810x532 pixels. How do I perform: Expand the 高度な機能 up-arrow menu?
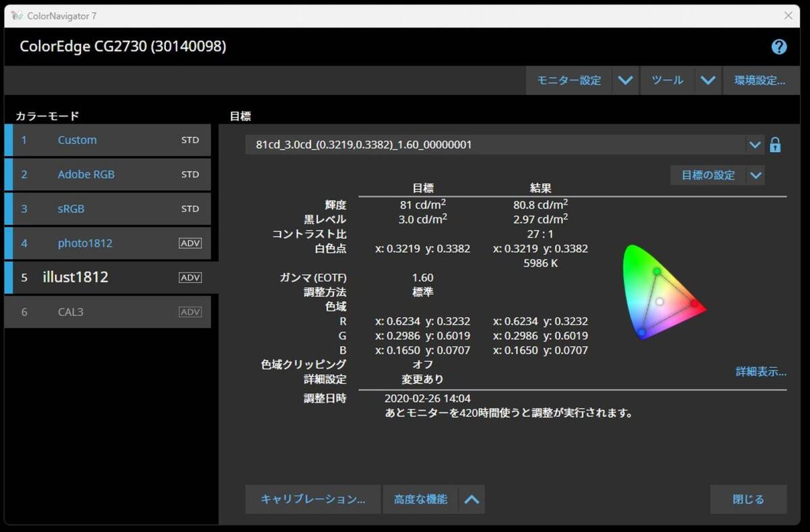(472, 500)
